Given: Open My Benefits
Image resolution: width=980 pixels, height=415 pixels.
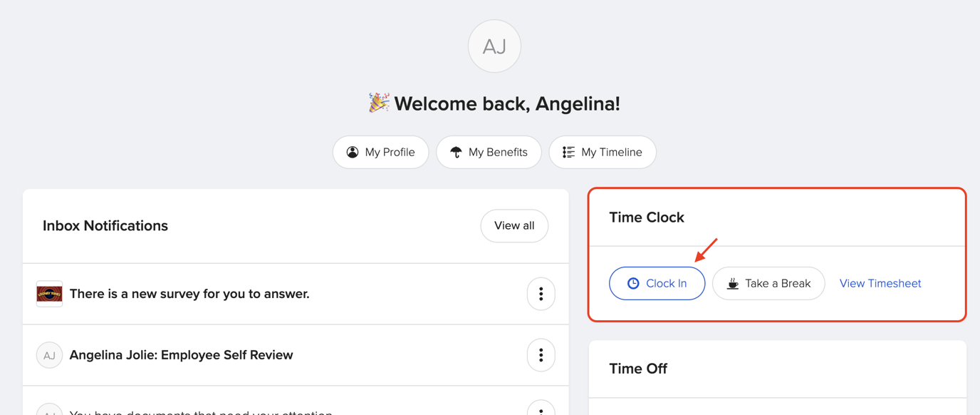Looking at the screenshot, I should 489,152.
